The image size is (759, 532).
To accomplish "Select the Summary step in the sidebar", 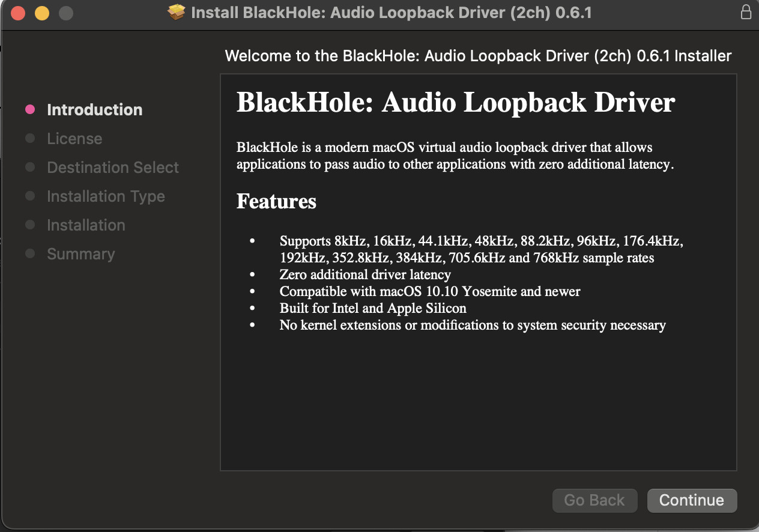I will click(x=81, y=253).
